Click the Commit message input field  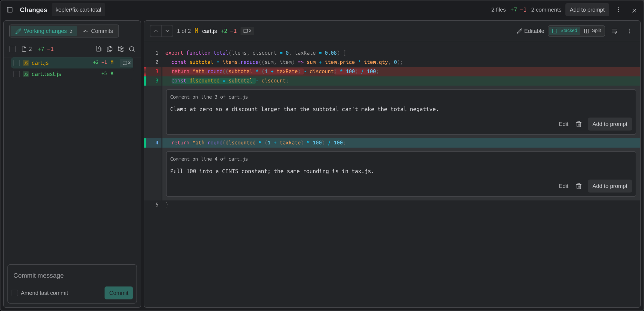pos(72,276)
